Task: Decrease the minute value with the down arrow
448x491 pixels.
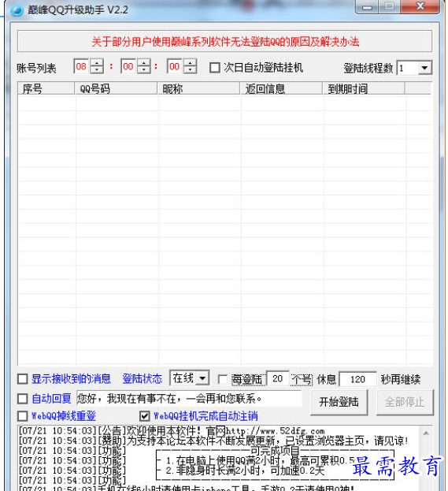Action: [144, 70]
